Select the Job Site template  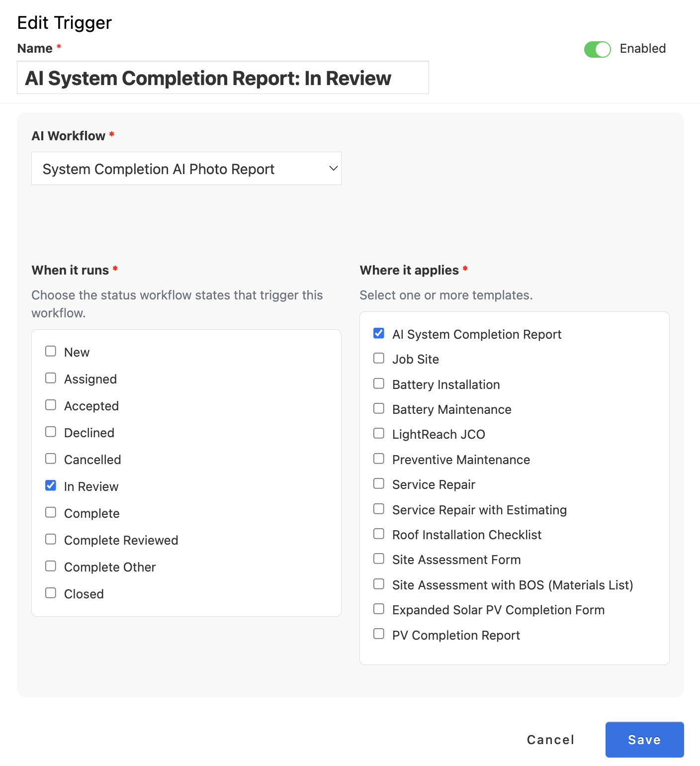coord(379,359)
